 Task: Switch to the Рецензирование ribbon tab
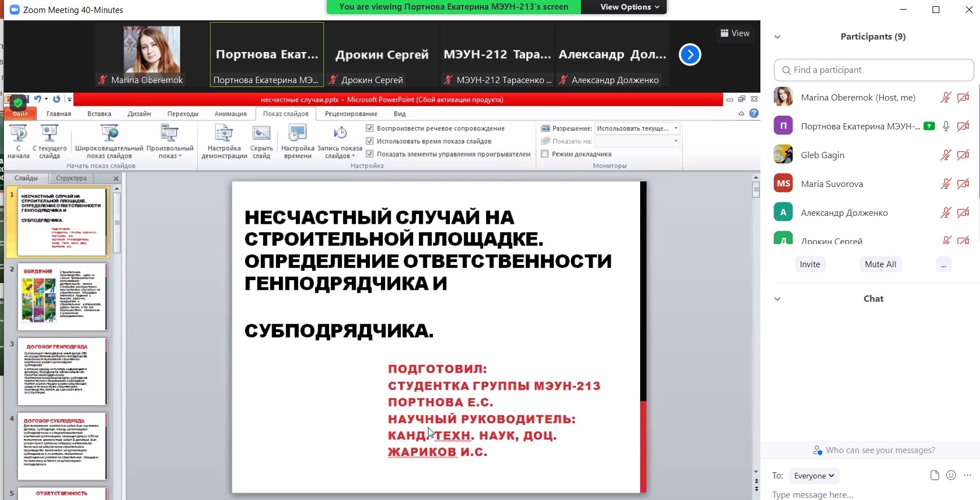[x=351, y=114]
